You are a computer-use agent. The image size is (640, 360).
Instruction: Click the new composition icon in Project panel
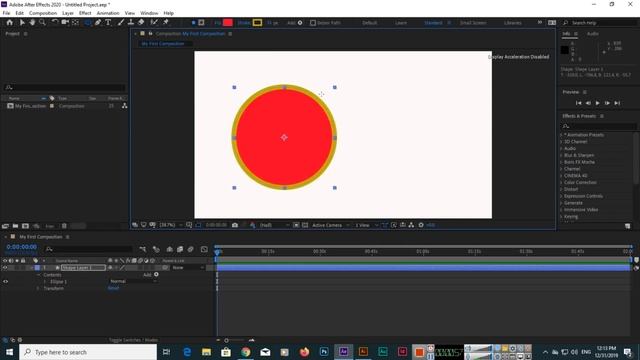coord(25,226)
